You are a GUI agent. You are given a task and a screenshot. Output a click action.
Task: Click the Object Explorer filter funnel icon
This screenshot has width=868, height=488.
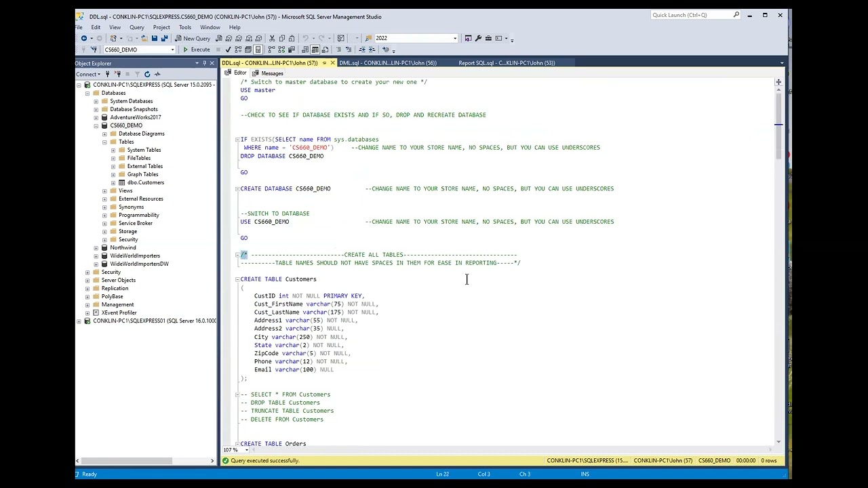click(137, 74)
